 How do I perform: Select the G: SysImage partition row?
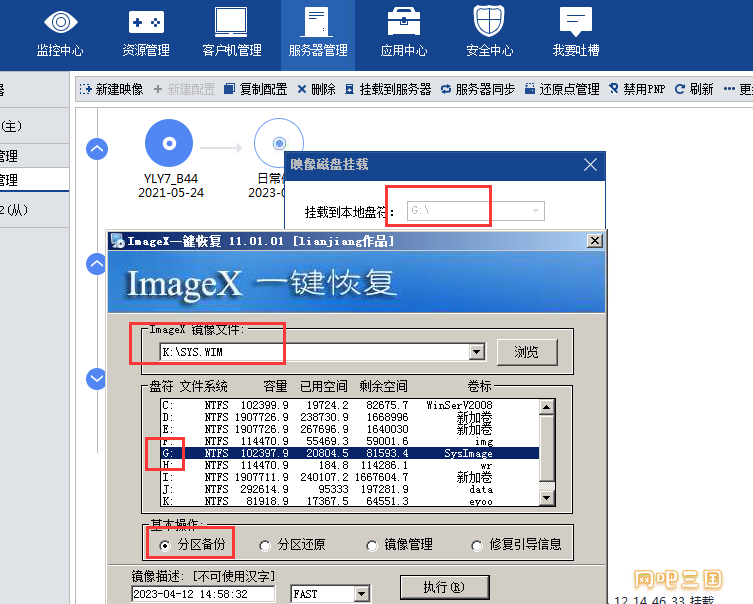pyautogui.click(x=350, y=453)
